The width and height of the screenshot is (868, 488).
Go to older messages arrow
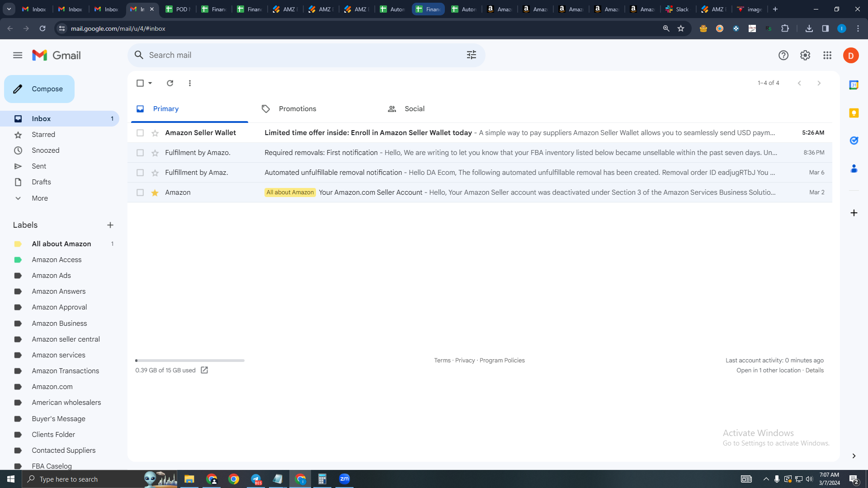[x=819, y=83]
